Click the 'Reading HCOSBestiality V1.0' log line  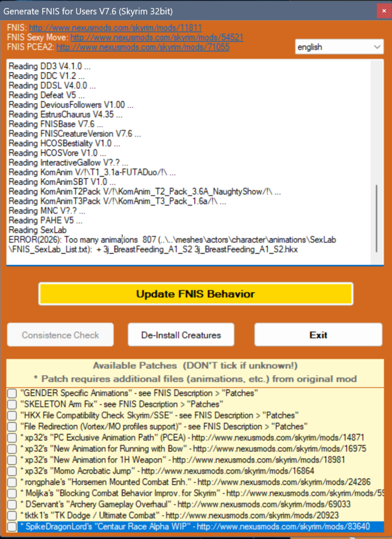65,143
